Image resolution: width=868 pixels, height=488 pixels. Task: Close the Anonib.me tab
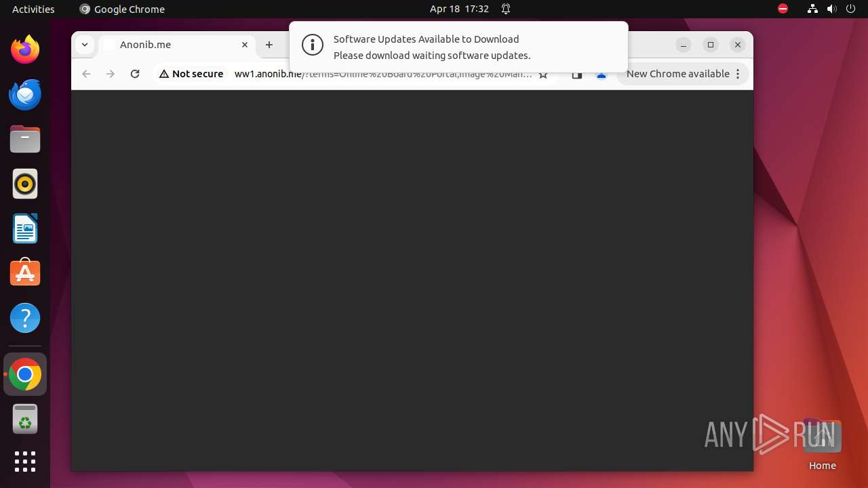pos(245,45)
